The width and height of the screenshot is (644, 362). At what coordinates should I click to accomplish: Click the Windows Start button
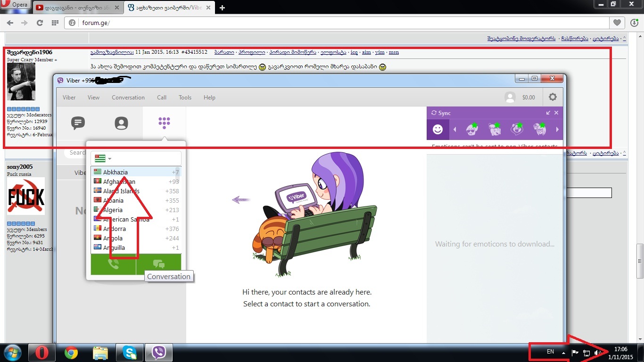[x=13, y=352]
